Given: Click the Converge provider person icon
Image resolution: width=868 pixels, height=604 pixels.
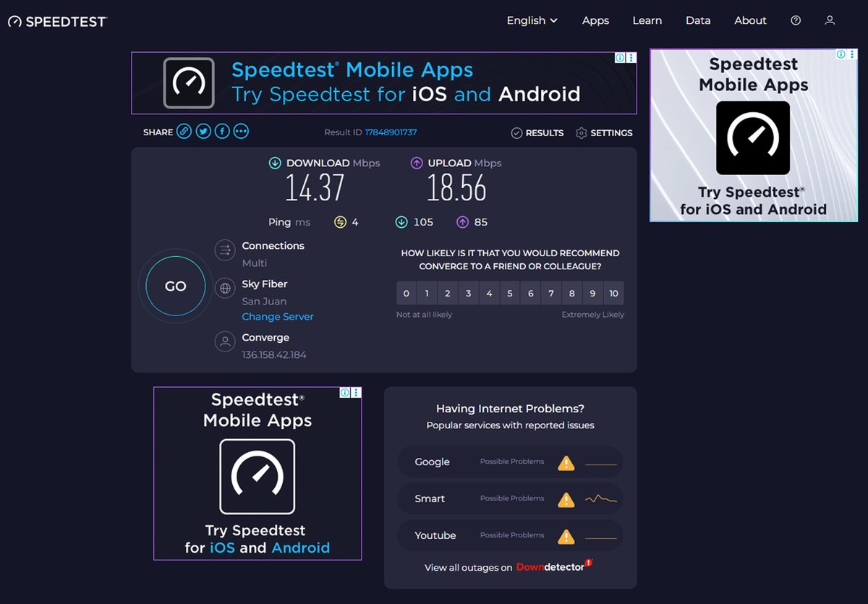Looking at the screenshot, I should pos(226,341).
